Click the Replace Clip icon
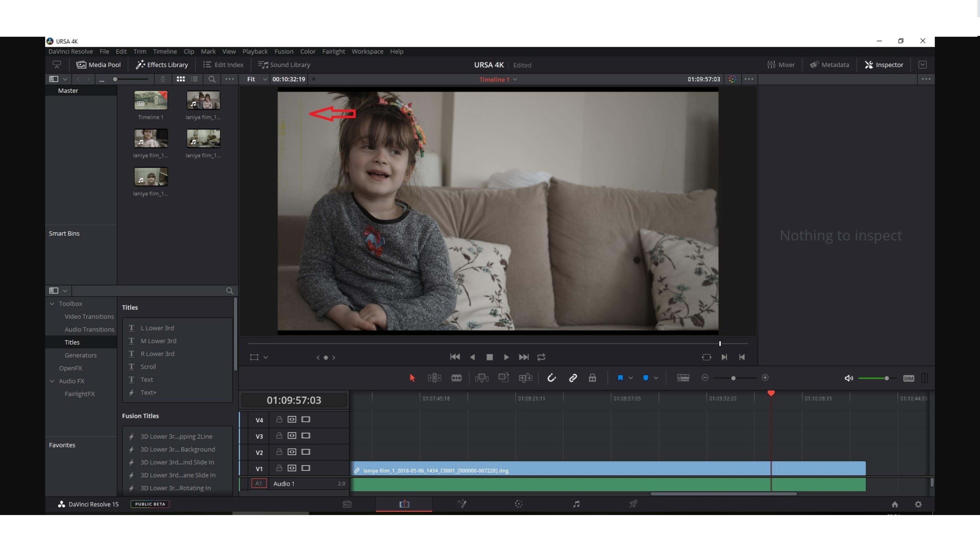Image resolution: width=980 pixels, height=551 pixels. (525, 378)
